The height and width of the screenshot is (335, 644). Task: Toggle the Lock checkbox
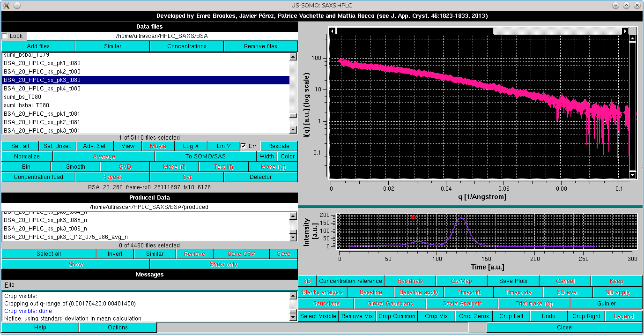[5, 36]
